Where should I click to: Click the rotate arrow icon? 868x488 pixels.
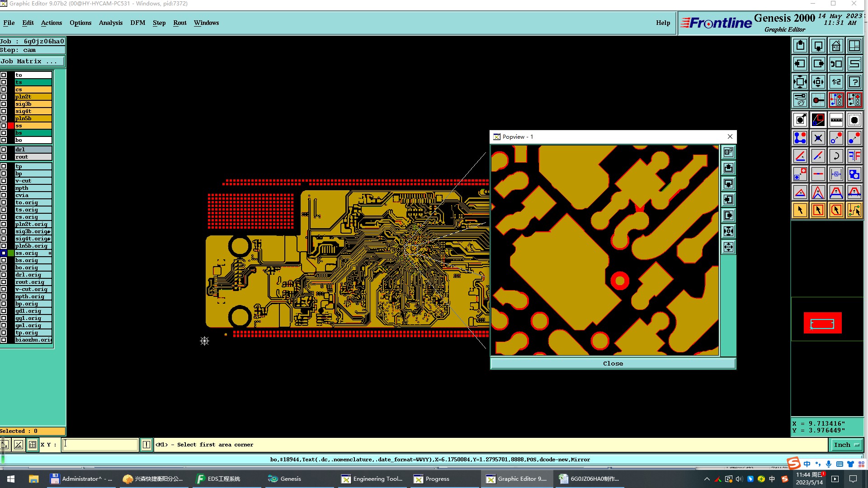[x=836, y=156]
